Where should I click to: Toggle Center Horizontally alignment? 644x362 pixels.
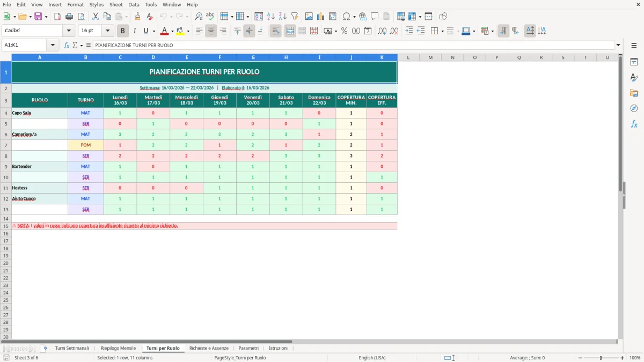tap(211, 31)
